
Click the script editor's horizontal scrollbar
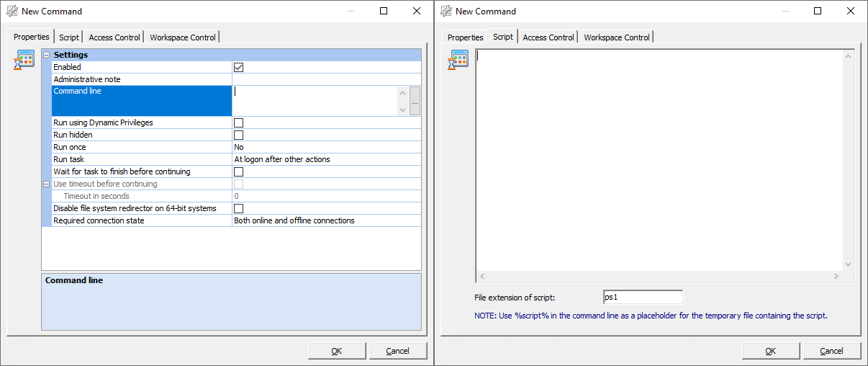pos(659,277)
